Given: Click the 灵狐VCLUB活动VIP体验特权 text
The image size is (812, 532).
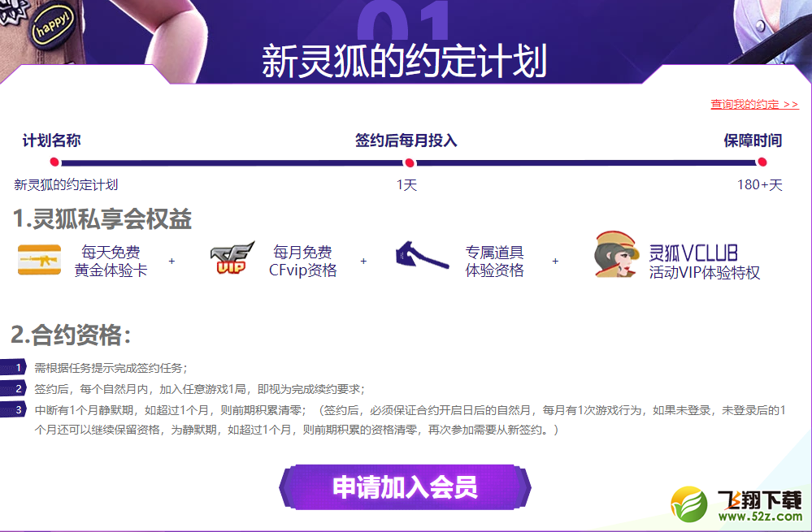Looking at the screenshot, I should pyautogui.click(x=704, y=262).
